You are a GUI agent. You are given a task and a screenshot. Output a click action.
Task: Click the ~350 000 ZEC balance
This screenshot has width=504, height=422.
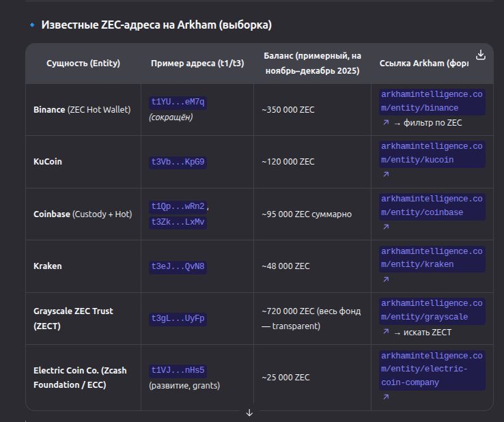click(288, 110)
